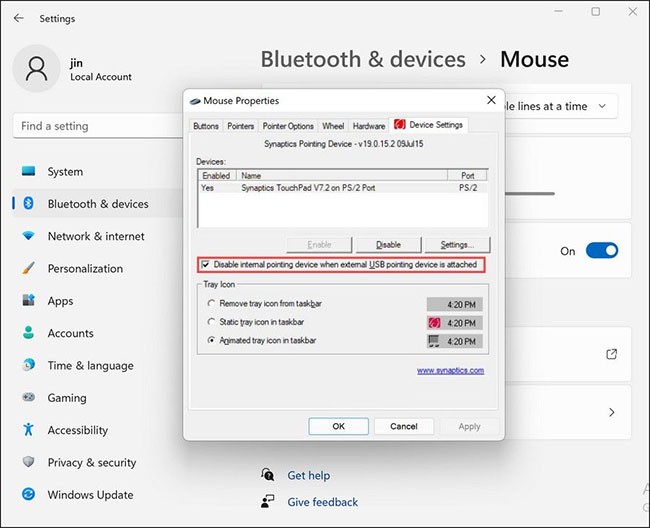The image size is (650, 528).
Task: Click the back arrow in Settings
Action: pos(18,18)
